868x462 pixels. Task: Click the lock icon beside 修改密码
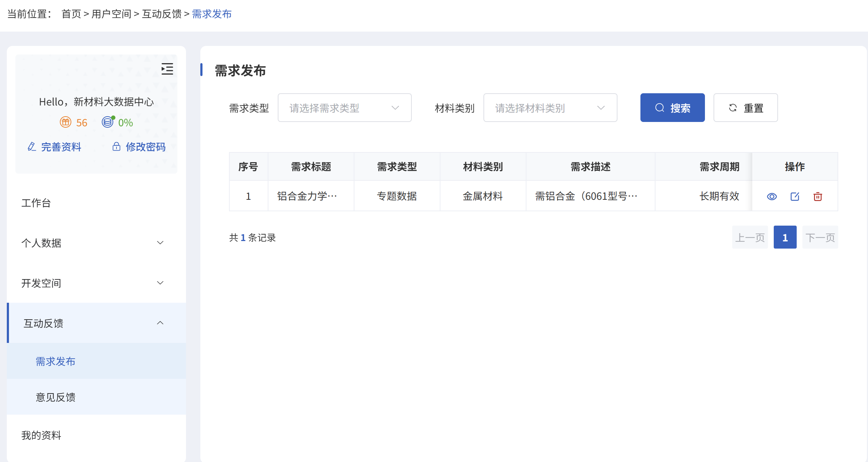coord(116,147)
